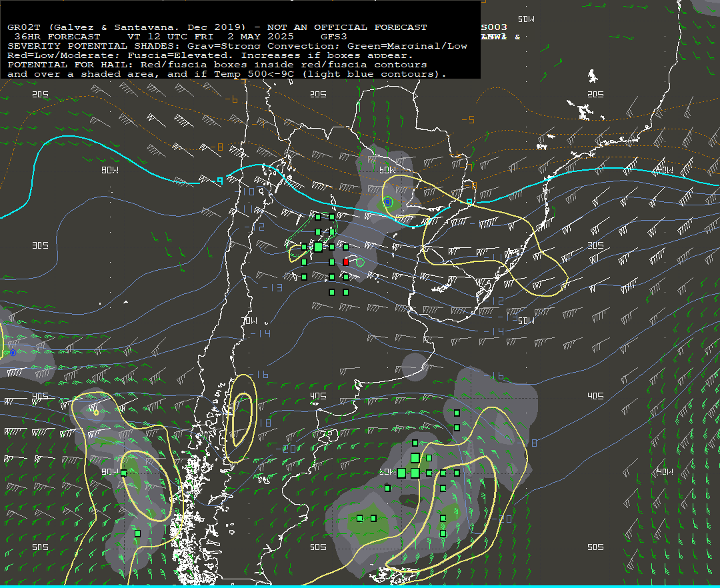Click the '50W' label at the top right

[x=526, y=19]
